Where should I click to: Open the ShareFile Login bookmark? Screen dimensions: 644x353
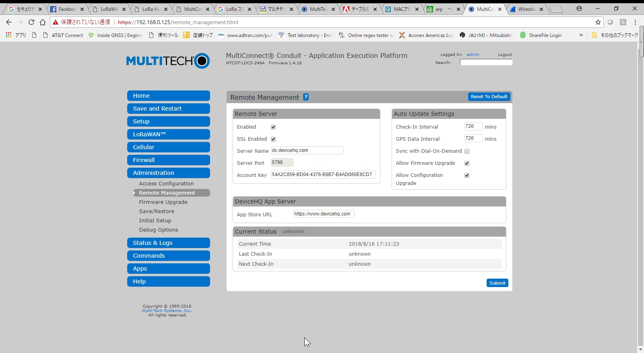click(x=541, y=35)
